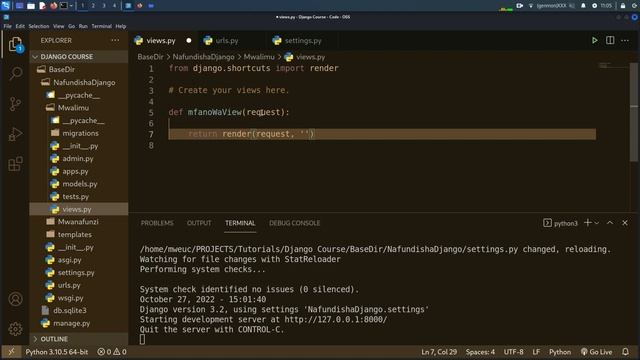Click the logout power tray icon

point(634,6)
